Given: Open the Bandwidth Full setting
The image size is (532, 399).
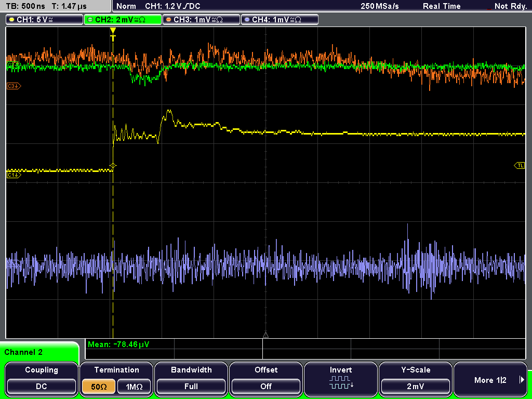Looking at the screenshot, I should point(191,379).
